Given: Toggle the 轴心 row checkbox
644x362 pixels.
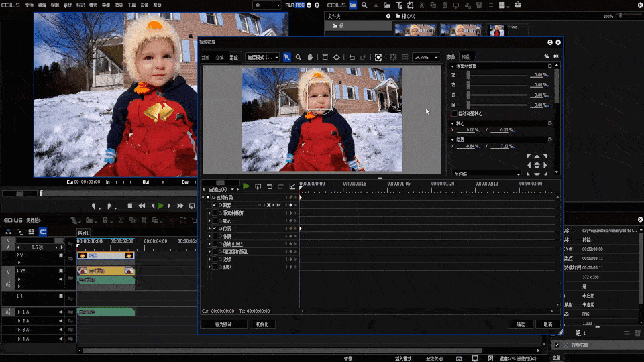Looking at the screenshot, I should pos(215,221).
